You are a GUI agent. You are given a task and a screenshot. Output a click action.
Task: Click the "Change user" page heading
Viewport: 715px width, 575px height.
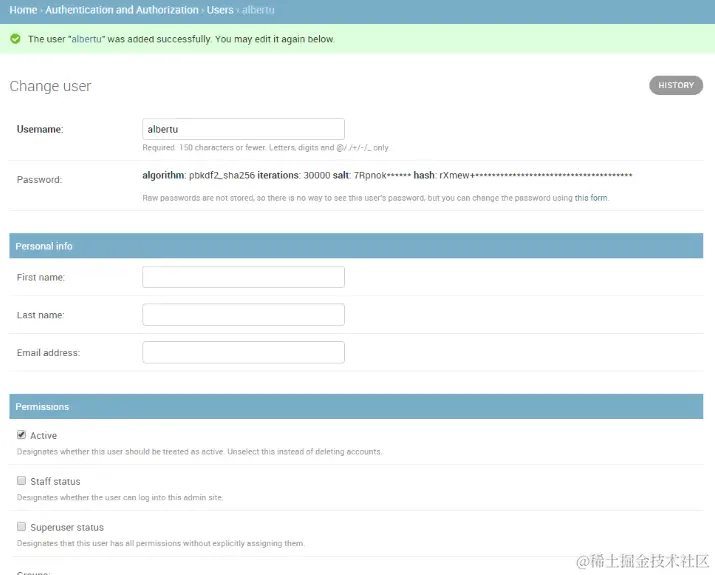click(50, 86)
